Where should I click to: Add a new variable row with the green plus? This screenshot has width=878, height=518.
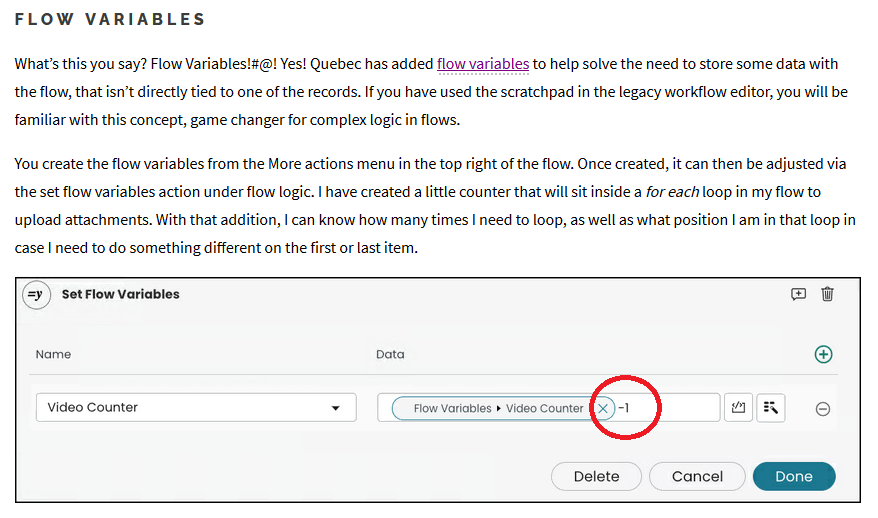823,354
